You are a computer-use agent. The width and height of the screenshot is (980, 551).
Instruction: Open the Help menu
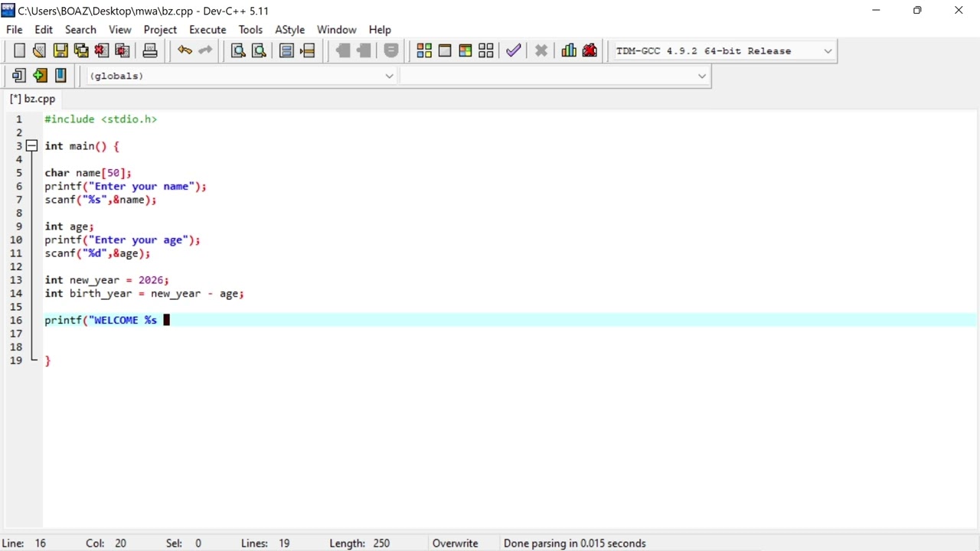click(x=380, y=29)
